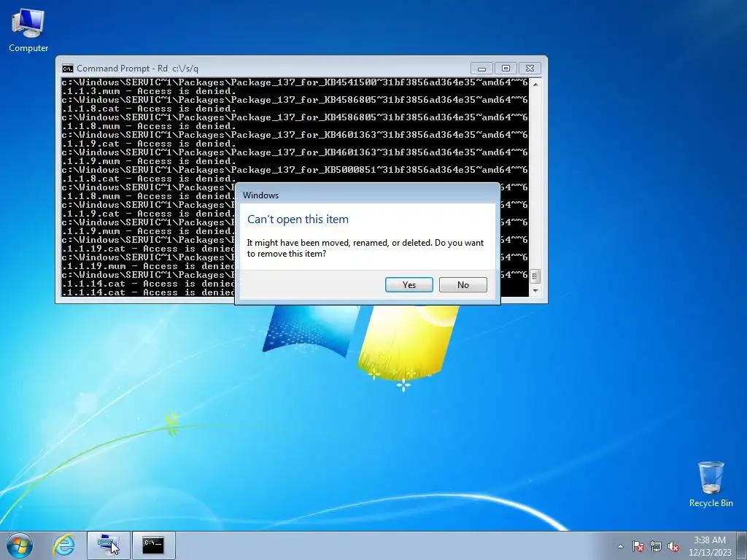Click the "Can't open this item" heading
This screenshot has width=747, height=560.
point(298,219)
